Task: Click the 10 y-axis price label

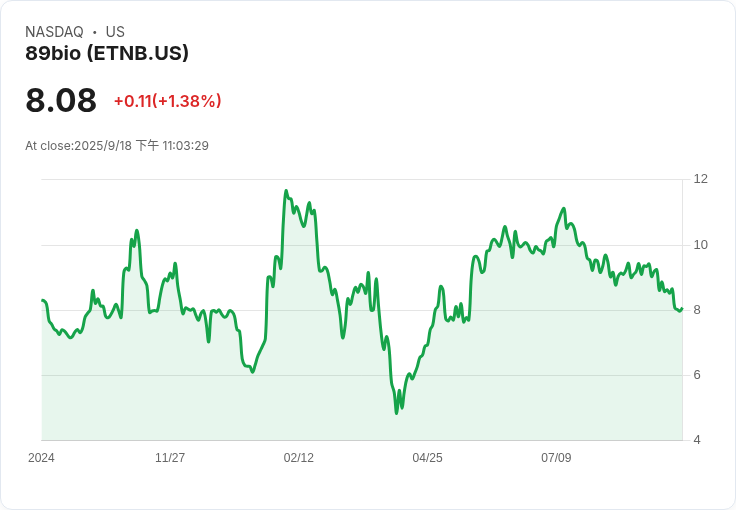Action: click(700, 245)
